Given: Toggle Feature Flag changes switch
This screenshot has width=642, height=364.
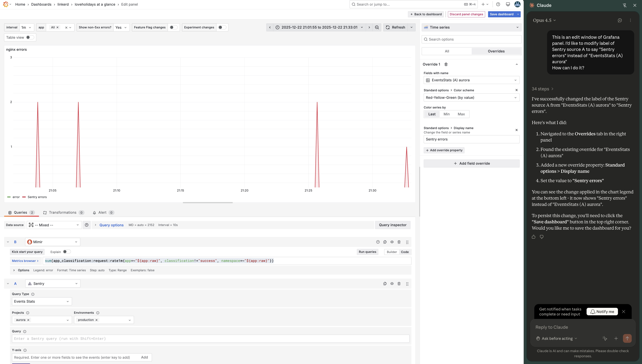Looking at the screenshot, I should pyautogui.click(x=173, y=27).
